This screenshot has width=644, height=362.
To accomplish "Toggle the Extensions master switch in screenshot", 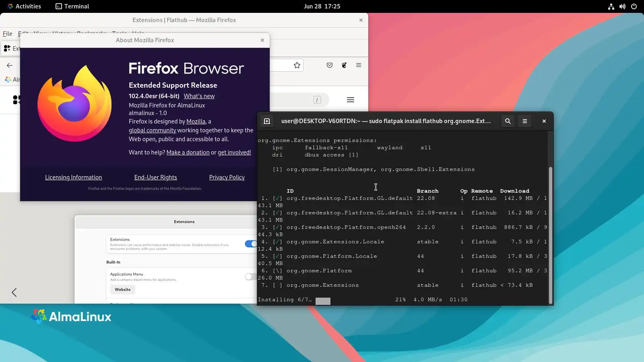I will [251, 244].
